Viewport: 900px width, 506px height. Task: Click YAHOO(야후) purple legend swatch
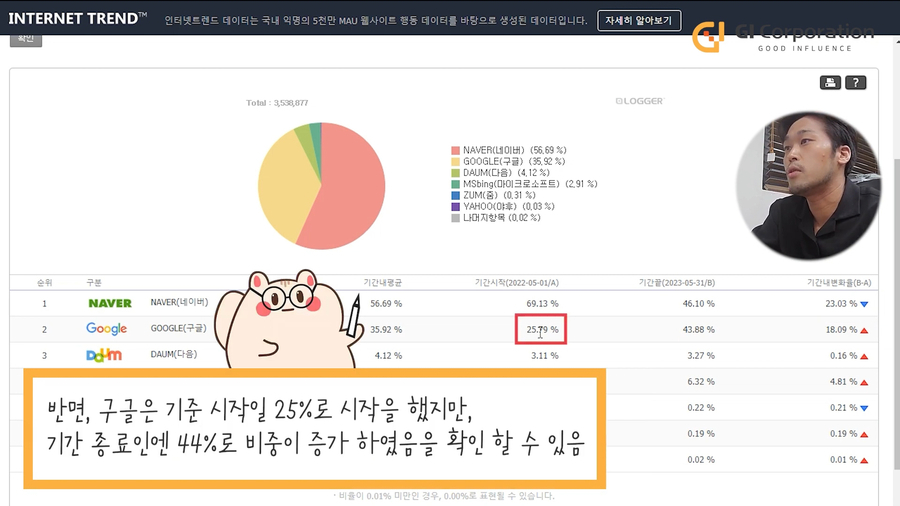[x=455, y=207]
